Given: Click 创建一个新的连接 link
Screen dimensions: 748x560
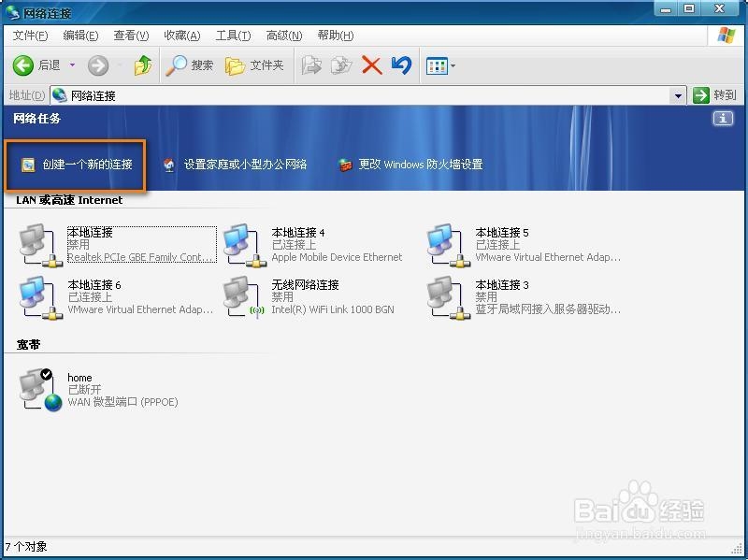Looking at the screenshot, I should pos(87,165).
